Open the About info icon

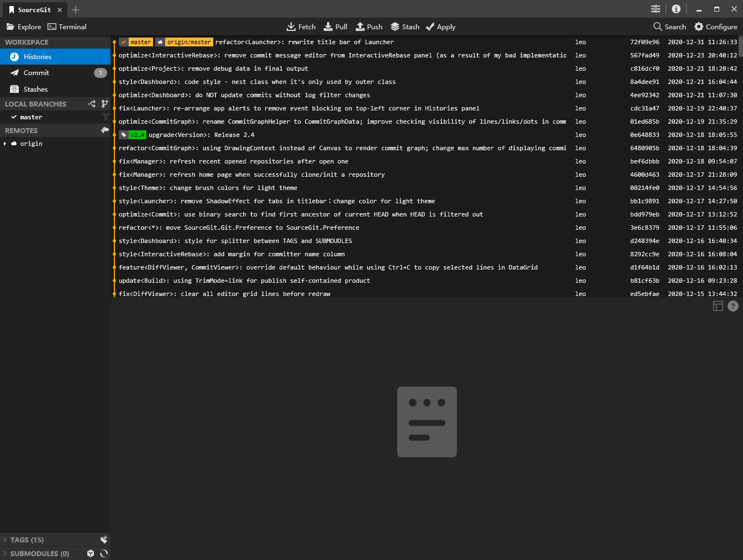click(676, 9)
